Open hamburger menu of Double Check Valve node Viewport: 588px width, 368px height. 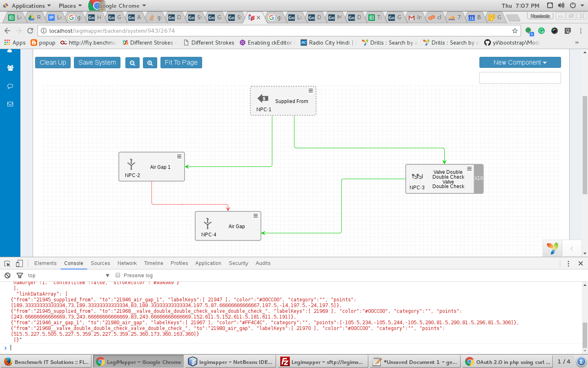click(x=470, y=168)
